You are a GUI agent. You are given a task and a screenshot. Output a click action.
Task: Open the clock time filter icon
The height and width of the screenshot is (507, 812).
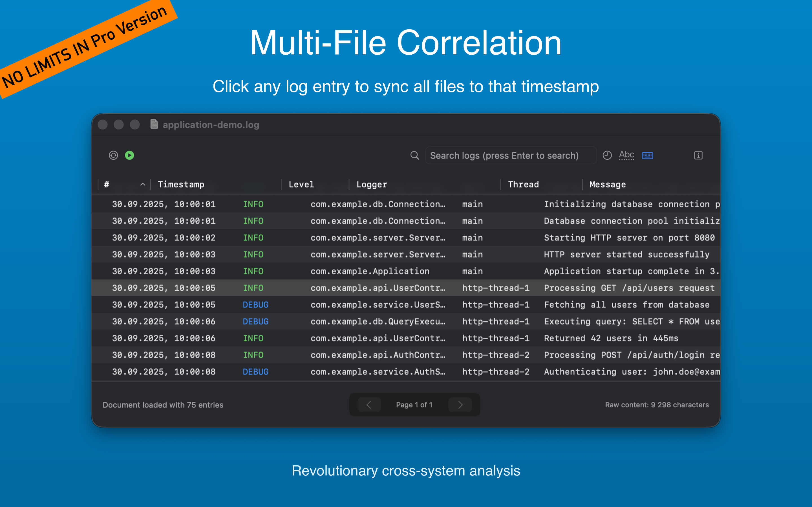[607, 155]
